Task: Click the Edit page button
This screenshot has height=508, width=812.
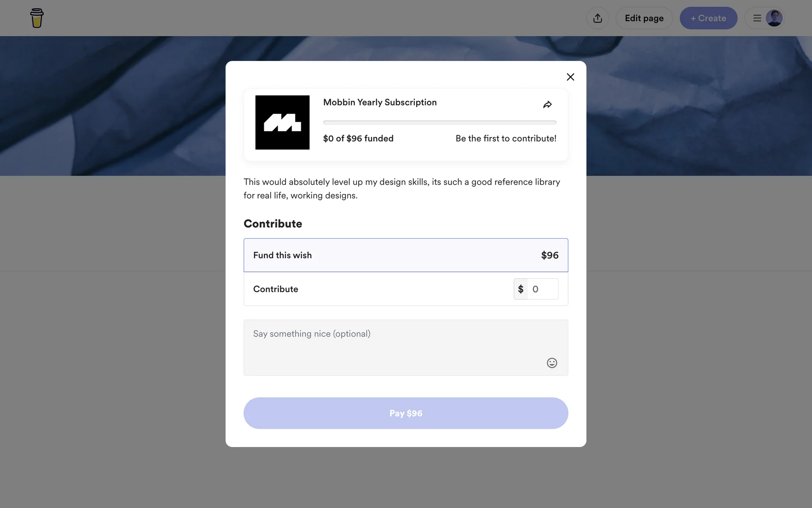Action: tap(644, 18)
